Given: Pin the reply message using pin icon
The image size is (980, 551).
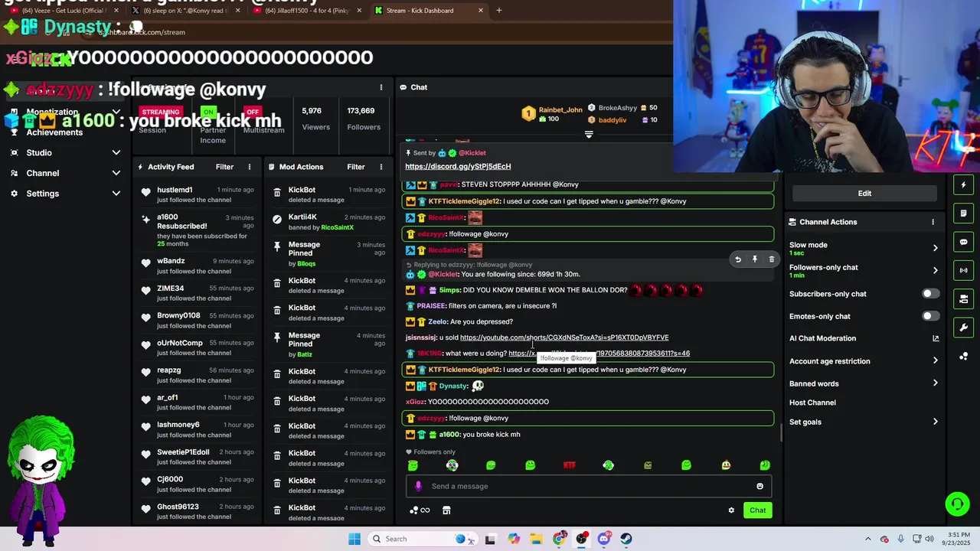Looking at the screenshot, I should [754, 259].
